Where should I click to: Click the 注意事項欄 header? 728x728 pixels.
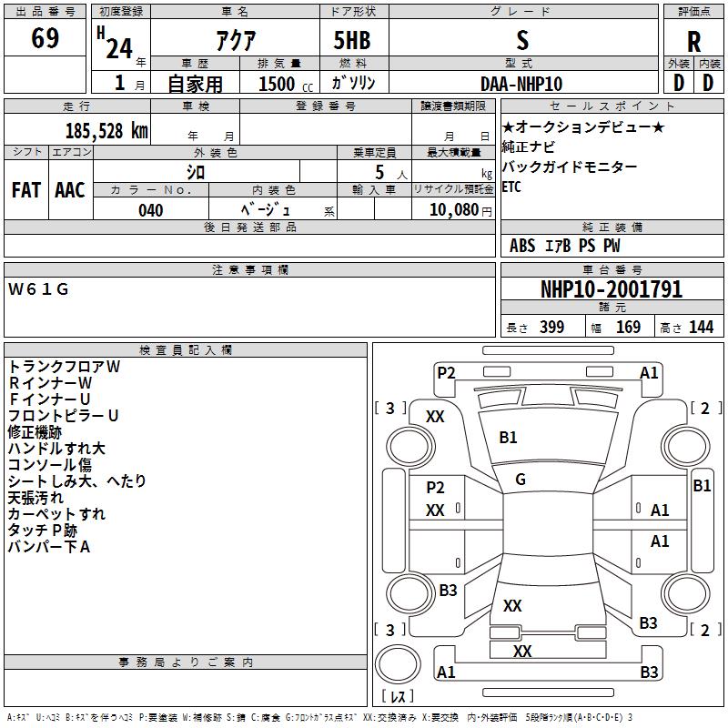point(249,269)
